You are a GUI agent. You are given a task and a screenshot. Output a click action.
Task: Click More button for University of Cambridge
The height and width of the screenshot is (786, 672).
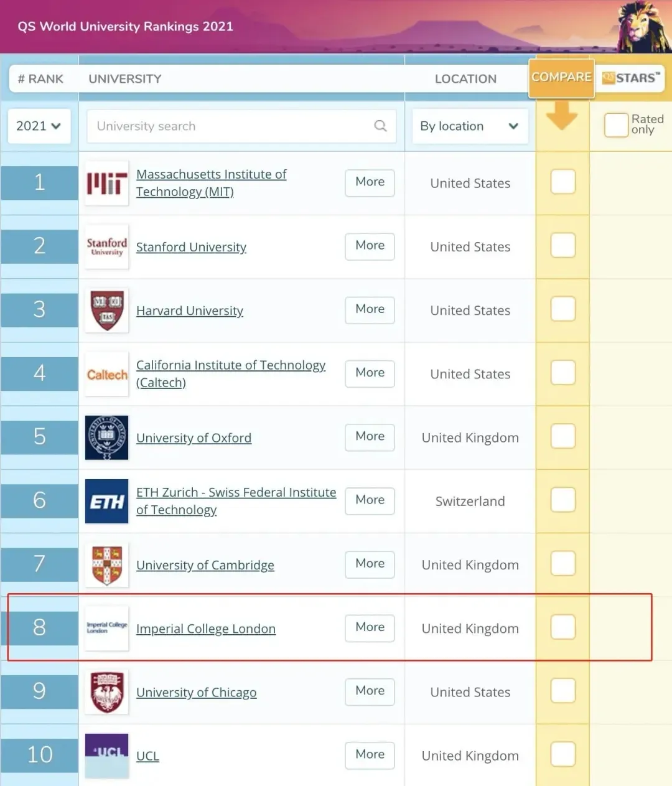click(370, 564)
